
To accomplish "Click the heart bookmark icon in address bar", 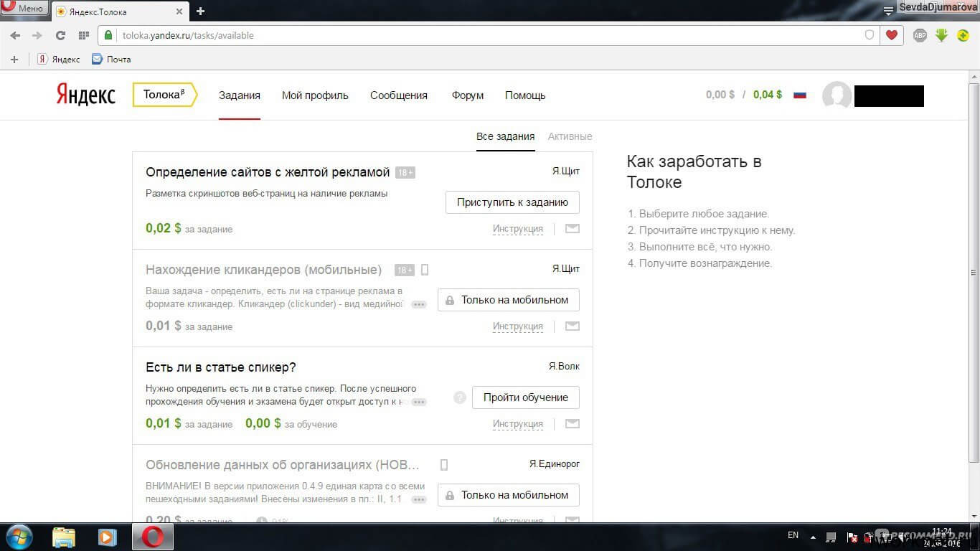I will click(891, 35).
